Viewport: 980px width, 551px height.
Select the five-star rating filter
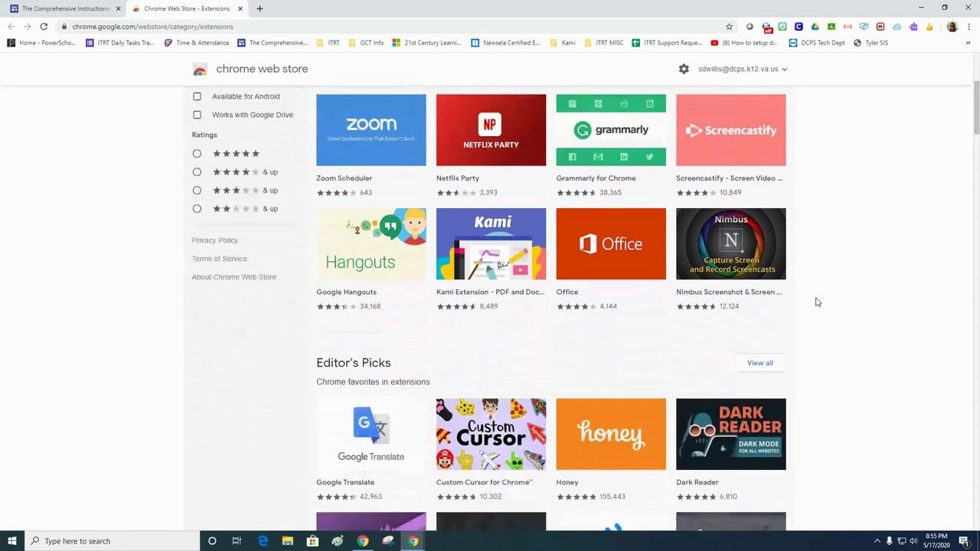[197, 154]
